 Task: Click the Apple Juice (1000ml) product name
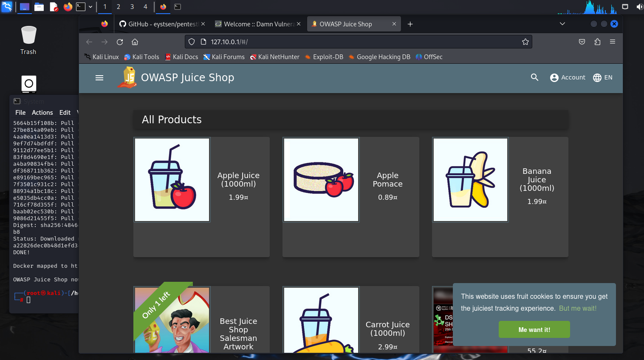pyautogui.click(x=238, y=180)
